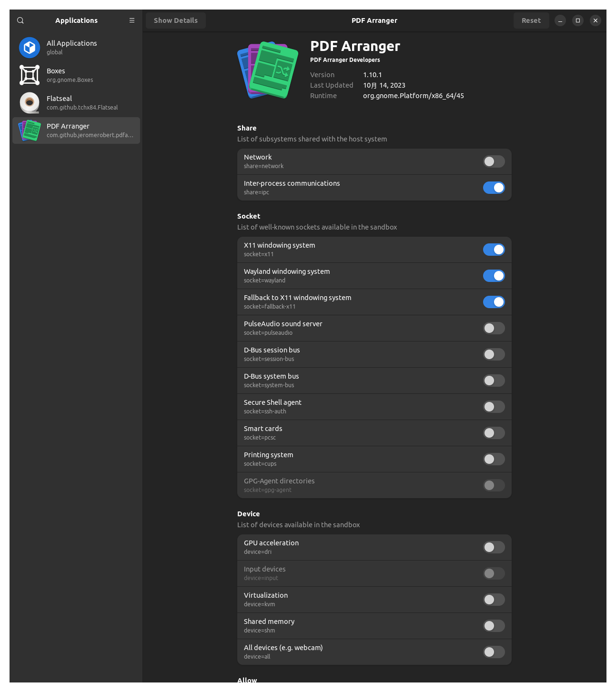
Task: Click PDF Arranger Developers label
Action: click(x=345, y=60)
